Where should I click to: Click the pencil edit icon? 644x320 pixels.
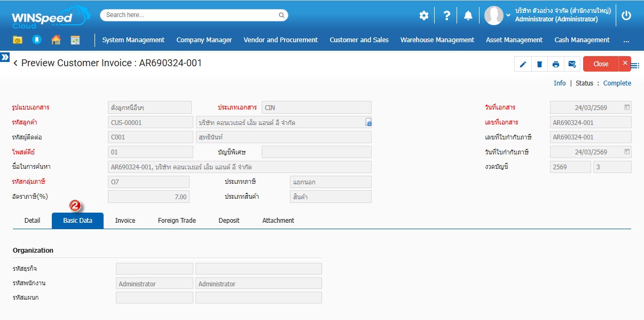523,64
